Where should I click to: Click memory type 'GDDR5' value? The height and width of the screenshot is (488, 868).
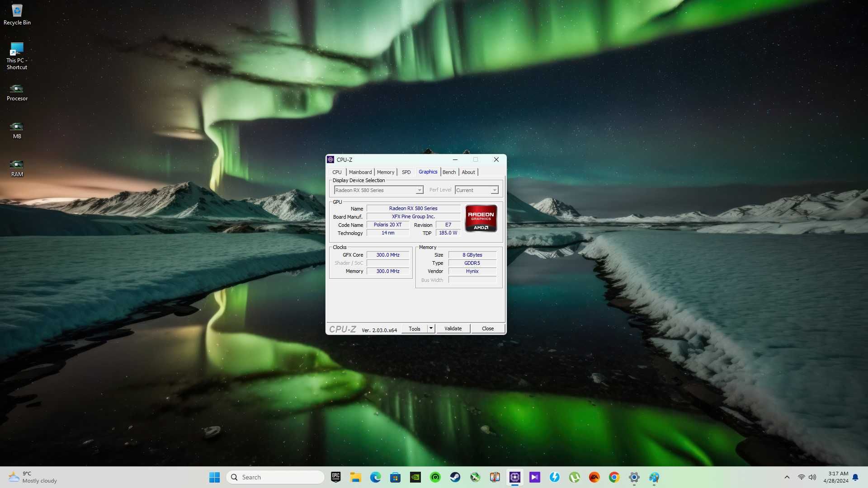[x=472, y=263]
